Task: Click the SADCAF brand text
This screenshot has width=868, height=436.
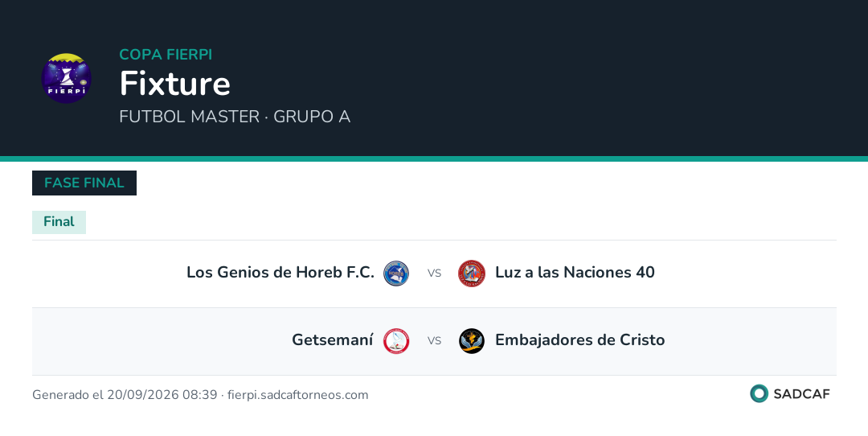Action: (801, 394)
